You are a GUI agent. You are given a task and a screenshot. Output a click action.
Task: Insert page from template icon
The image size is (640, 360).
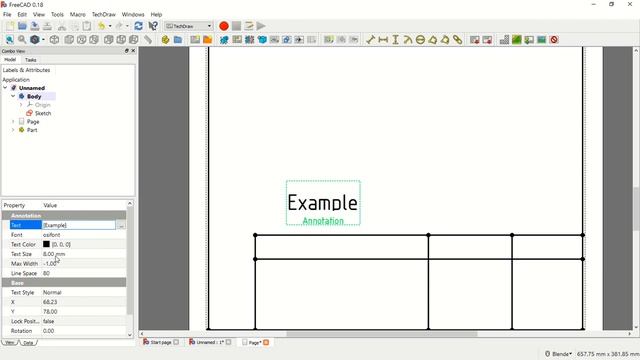[x=207, y=40]
